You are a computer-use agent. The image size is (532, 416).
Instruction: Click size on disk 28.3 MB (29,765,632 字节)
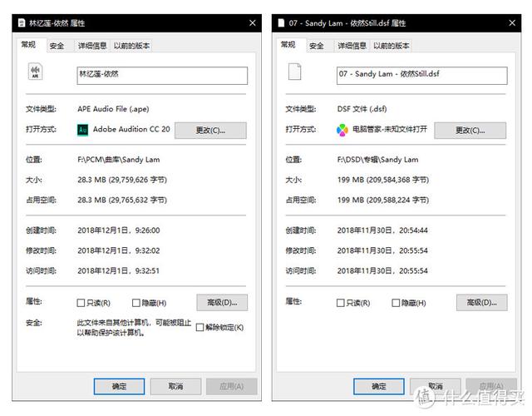(x=122, y=200)
